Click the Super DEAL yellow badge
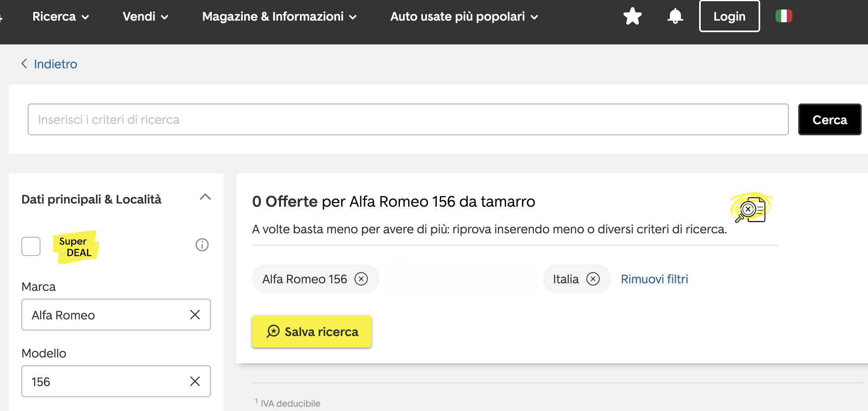The width and height of the screenshot is (868, 411). point(76,247)
